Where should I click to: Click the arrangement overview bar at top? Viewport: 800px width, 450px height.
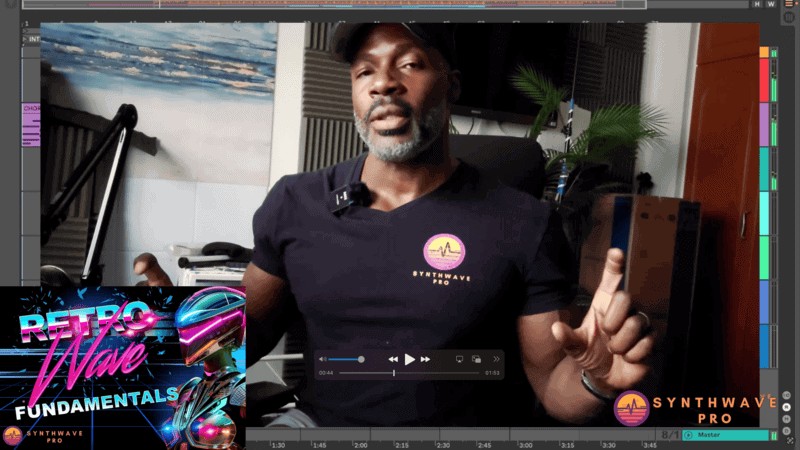click(334, 4)
